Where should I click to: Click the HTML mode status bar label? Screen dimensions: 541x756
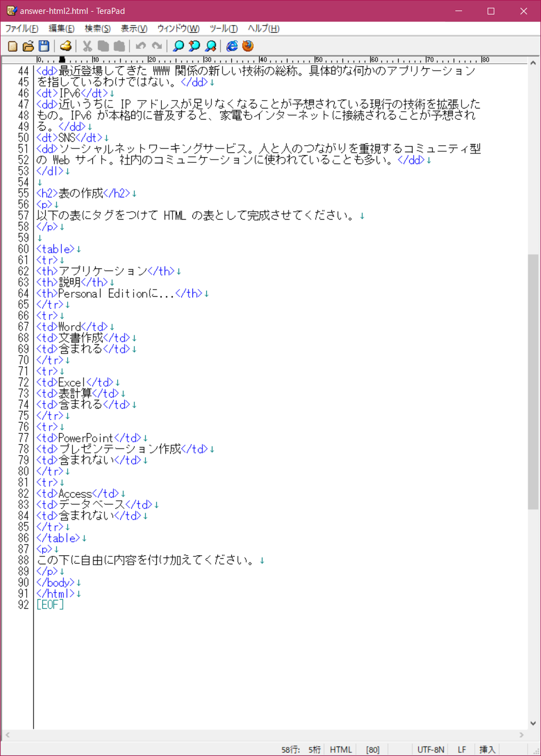point(340,749)
